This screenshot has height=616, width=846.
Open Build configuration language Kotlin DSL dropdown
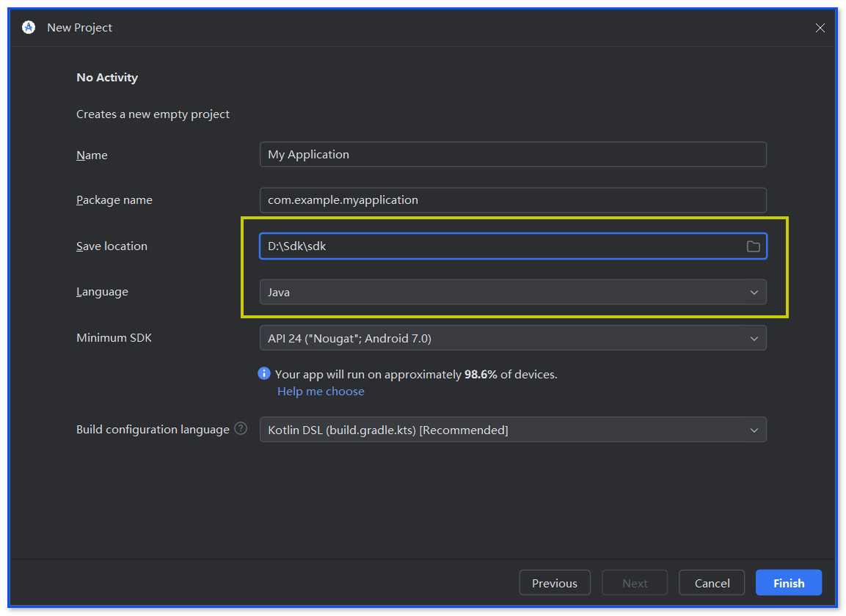pyautogui.click(x=513, y=430)
